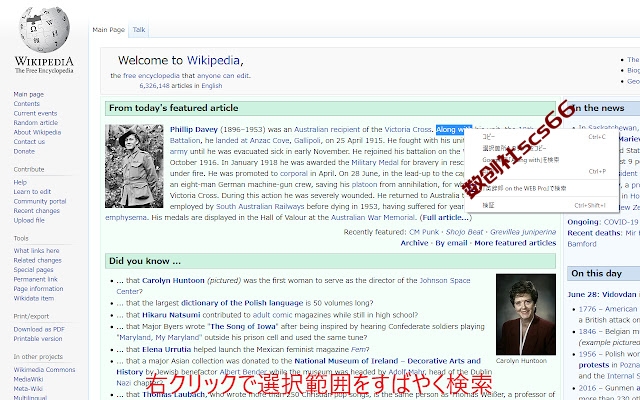The image size is (640, 400).
Task: Open Special pages
Action: click(33, 270)
